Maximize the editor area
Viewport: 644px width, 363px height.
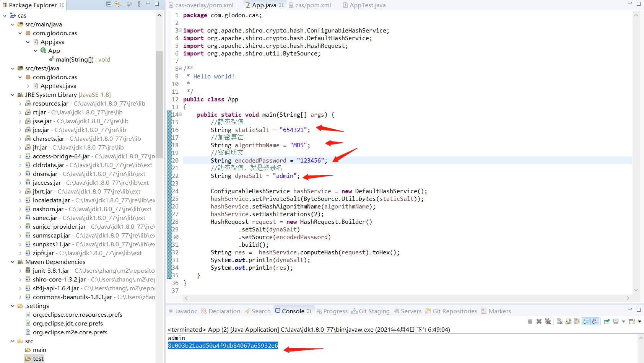638,3
